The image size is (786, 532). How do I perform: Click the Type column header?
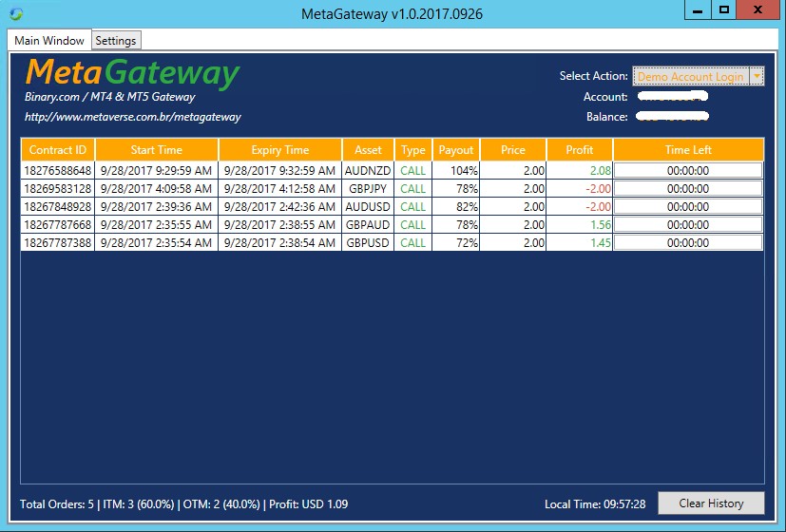point(413,150)
